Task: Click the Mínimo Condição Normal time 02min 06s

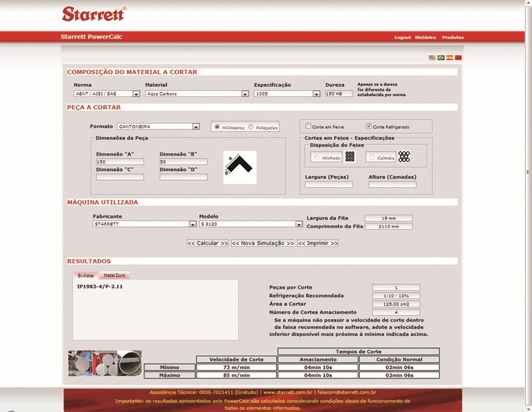Action: (x=399, y=367)
